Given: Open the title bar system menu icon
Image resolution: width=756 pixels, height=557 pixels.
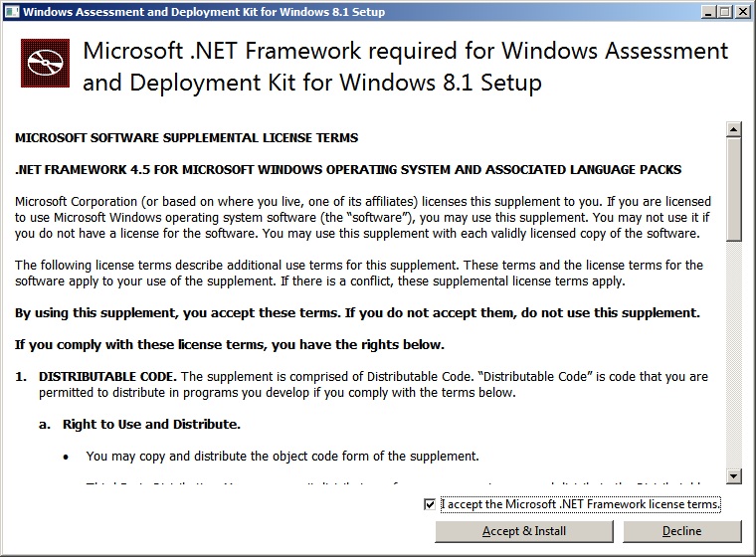Looking at the screenshot, I should click(11, 12).
